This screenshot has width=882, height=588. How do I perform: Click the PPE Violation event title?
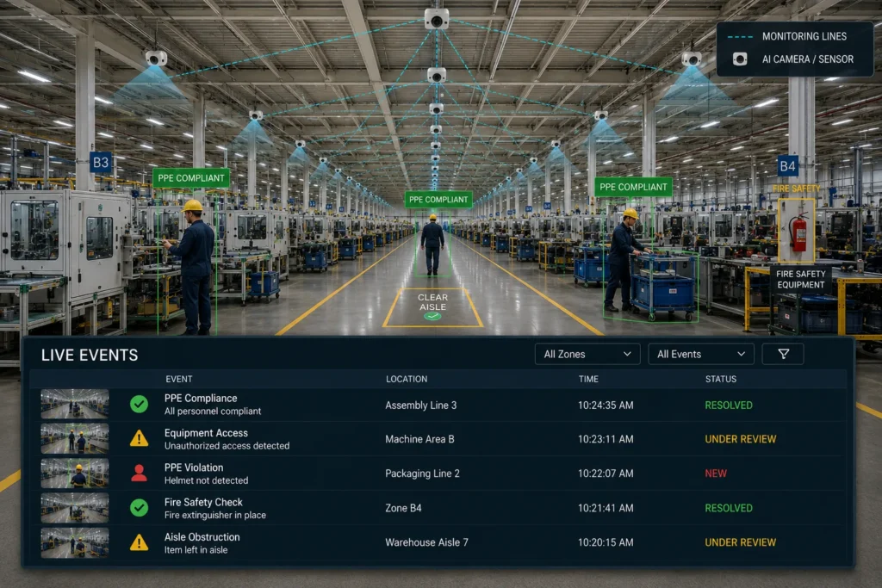click(194, 467)
